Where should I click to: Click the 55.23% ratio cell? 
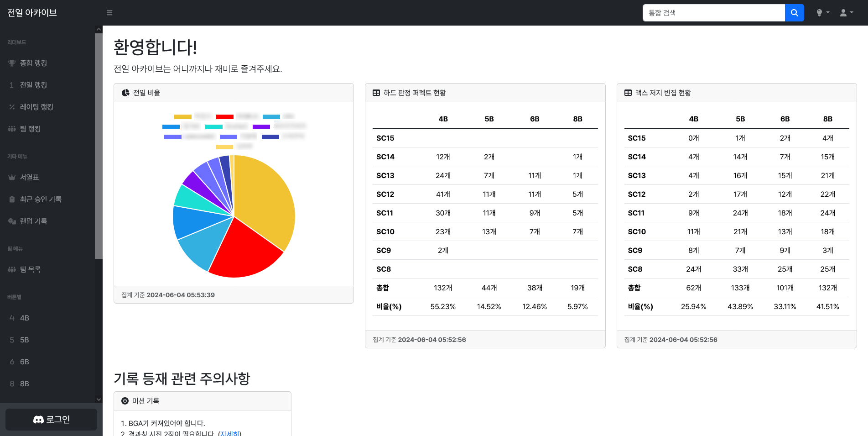[x=443, y=306]
